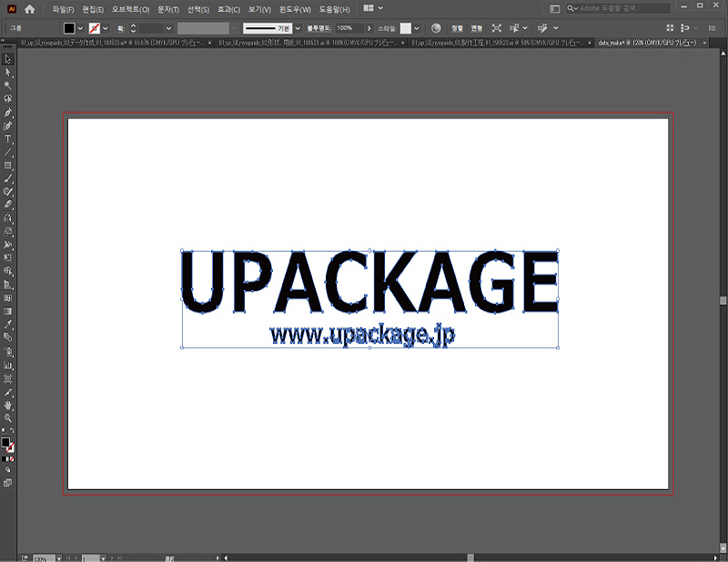Viewport: 728px width, 562px height.
Task: Activate the Zoom tool
Action: [x=7, y=418]
